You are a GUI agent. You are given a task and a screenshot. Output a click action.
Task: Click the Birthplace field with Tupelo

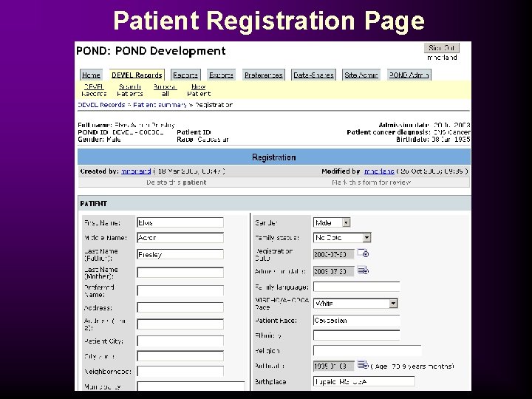click(x=364, y=381)
